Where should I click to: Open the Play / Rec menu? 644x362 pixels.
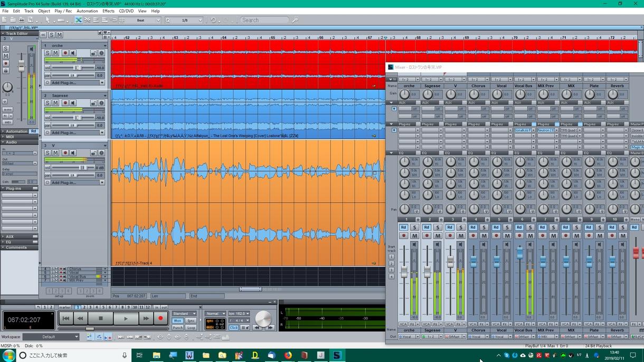point(63,11)
